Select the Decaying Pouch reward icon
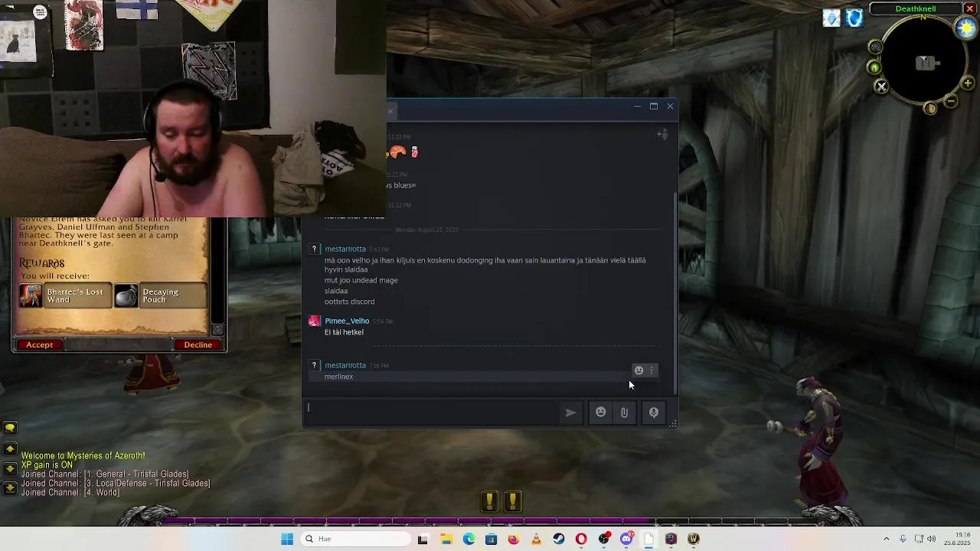980x551 pixels. [126, 295]
